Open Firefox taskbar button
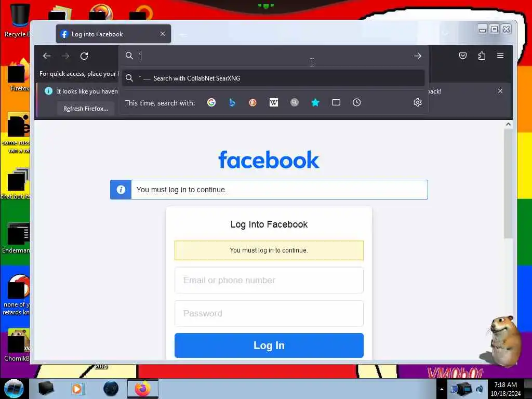 pyautogui.click(x=143, y=389)
